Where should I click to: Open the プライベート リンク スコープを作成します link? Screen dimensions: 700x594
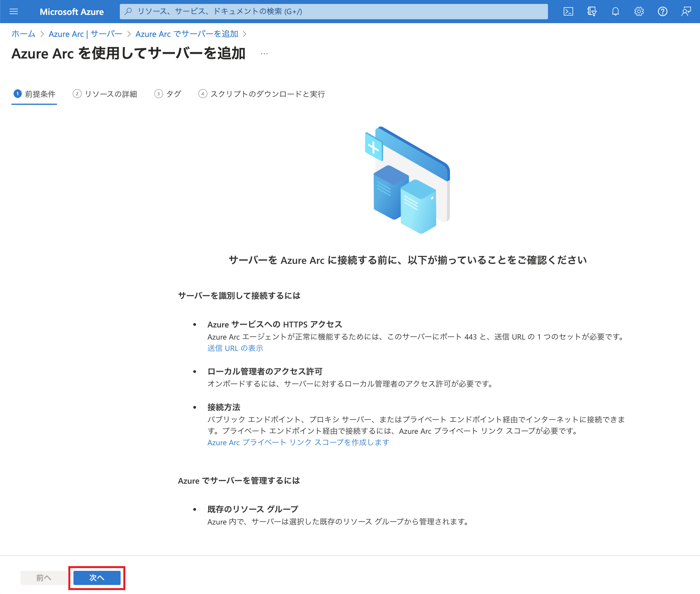point(298,442)
